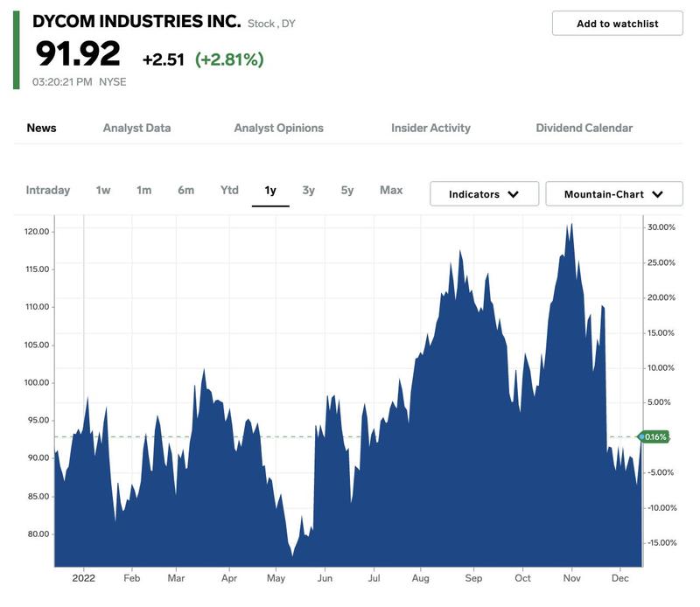Choose the 6m chart range
The image size is (700, 607).
pos(185,191)
